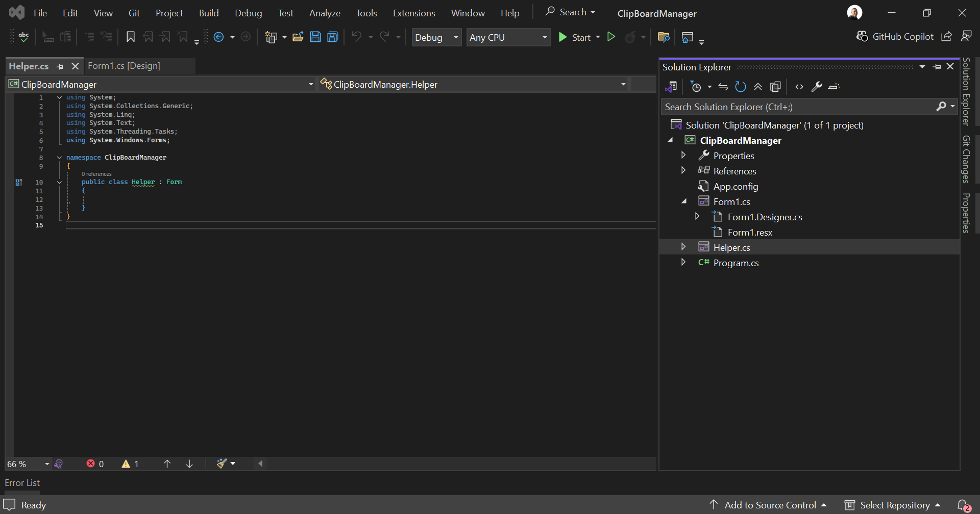The width and height of the screenshot is (980, 514).
Task: Open Properties via the wrench icon
Action: pos(817,87)
